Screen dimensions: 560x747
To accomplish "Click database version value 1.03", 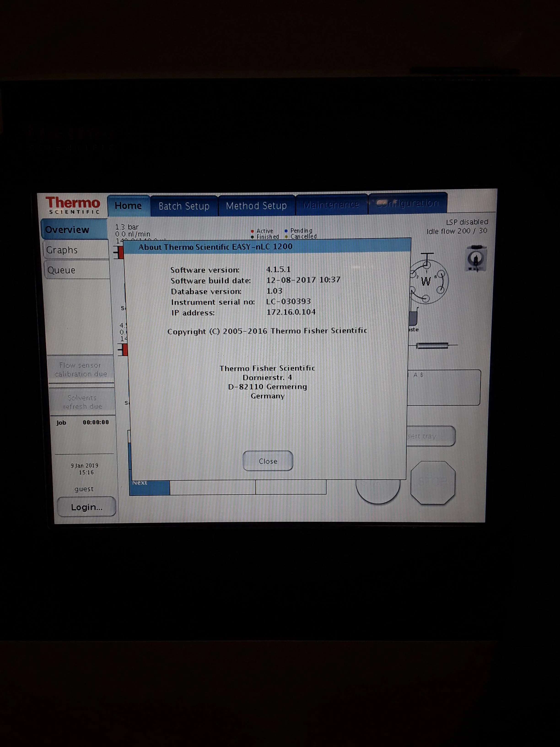I will click(274, 290).
